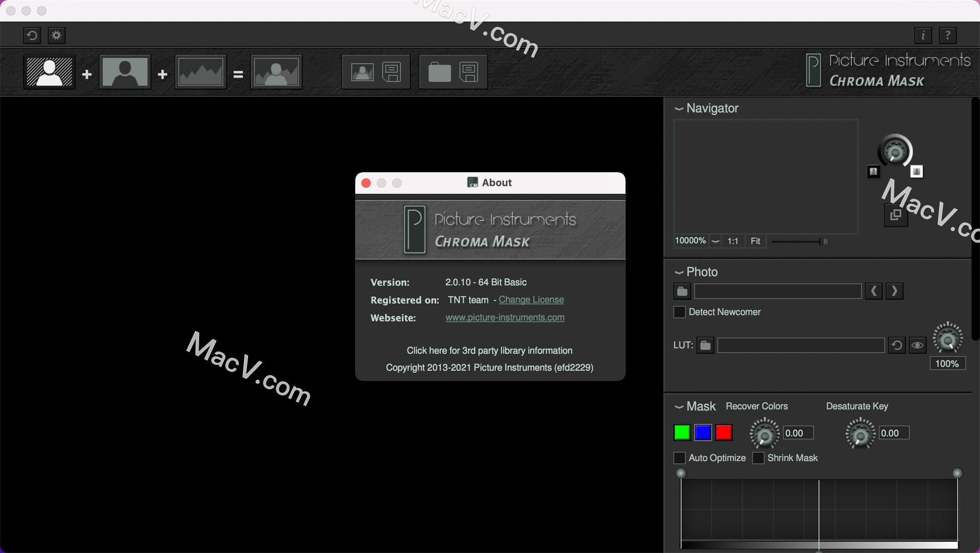
Task: Click the Chroma Mask logo in About dialog
Action: coord(490,230)
